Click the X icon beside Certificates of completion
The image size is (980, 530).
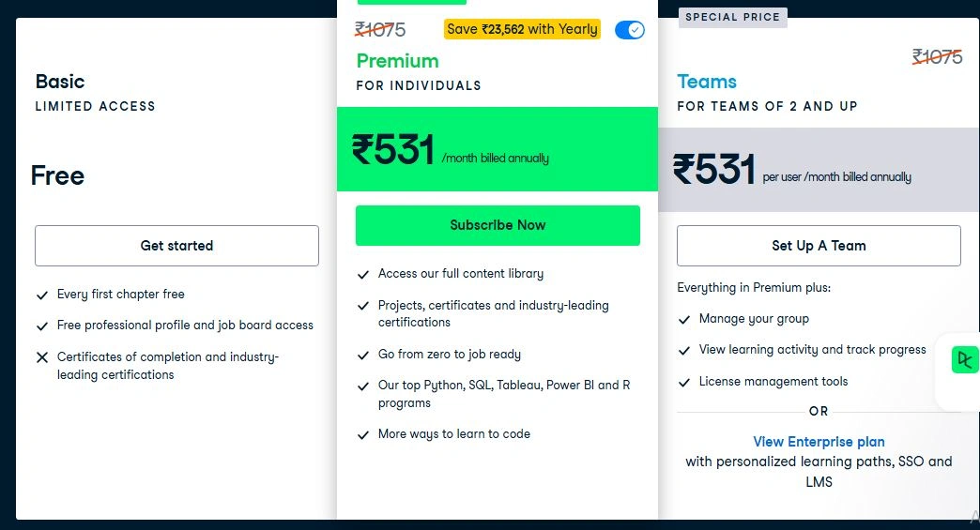(x=42, y=357)
